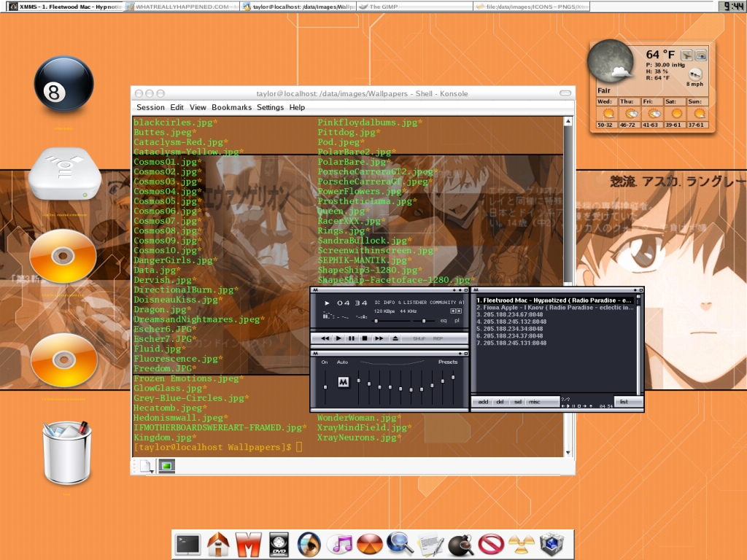Click the XMMS balance slider
Screen dimensions: 747x560
[x=424, y=321]
